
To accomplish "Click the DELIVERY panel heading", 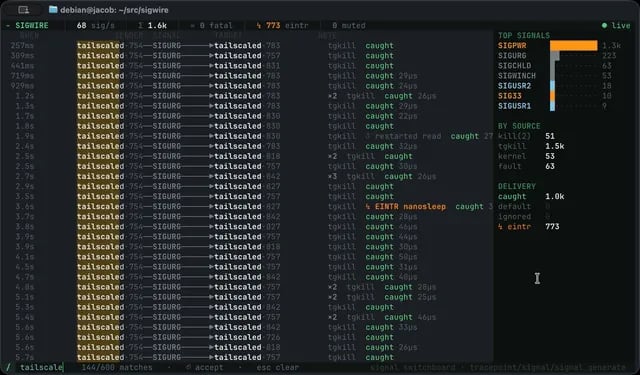I will pos(517,186).
